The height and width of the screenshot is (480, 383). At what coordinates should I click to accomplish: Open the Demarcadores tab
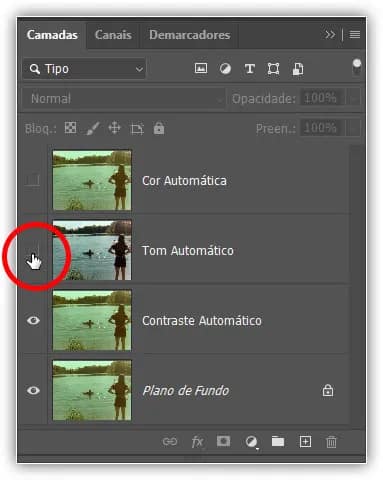(x=189, y=35)
